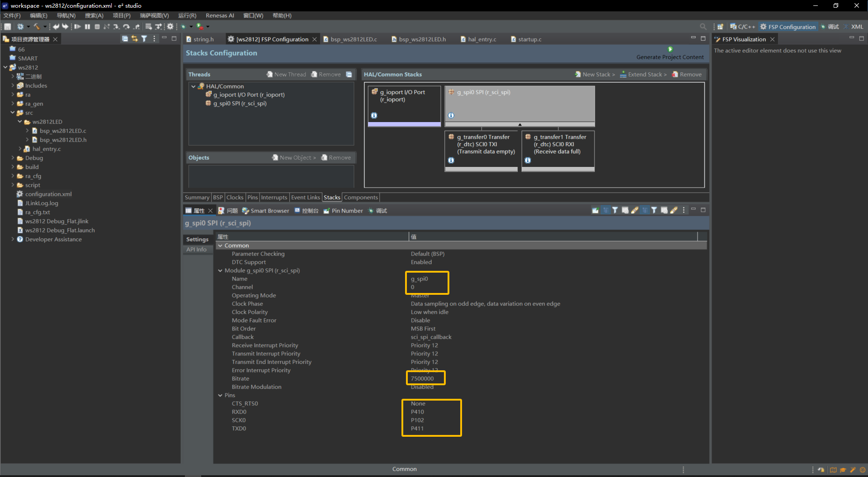Screen dimensions: 868x477
Task: Toggle Link with Editor in project explorer
Action: tap(134, 39)
